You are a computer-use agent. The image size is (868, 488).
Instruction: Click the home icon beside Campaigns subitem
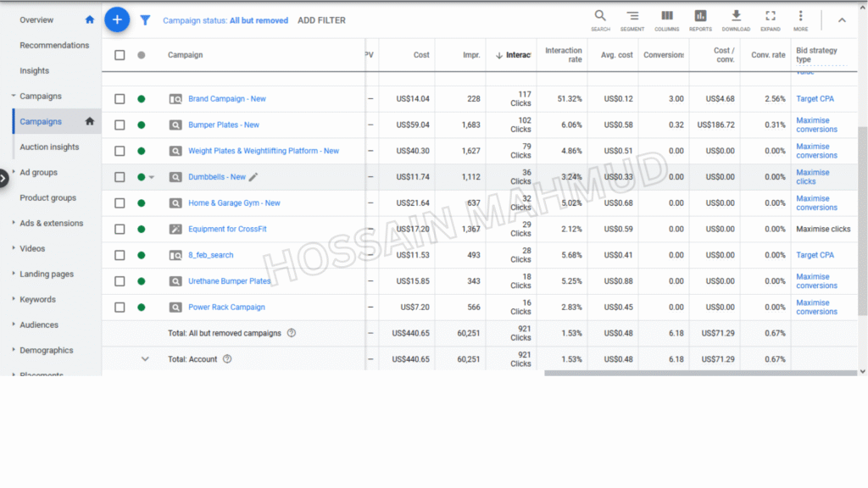[x=90, y=121]
